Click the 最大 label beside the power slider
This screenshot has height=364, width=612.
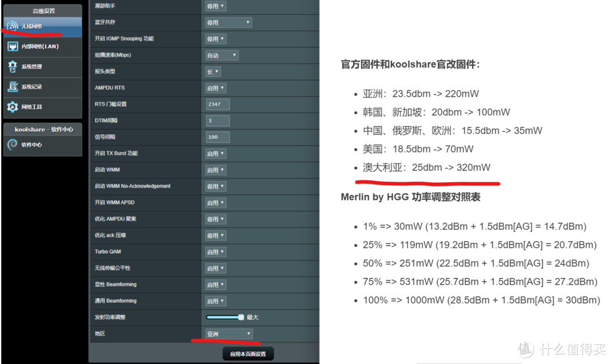click(253, 317)
